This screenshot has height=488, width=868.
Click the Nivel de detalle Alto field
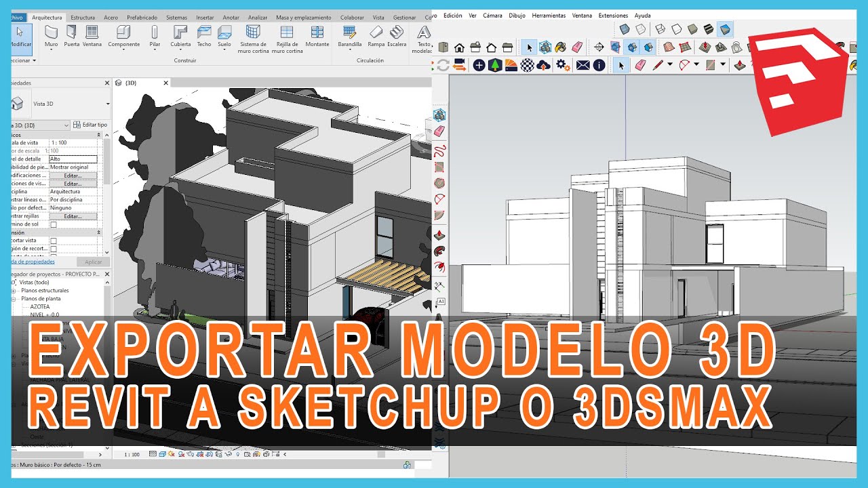point(73,159)
